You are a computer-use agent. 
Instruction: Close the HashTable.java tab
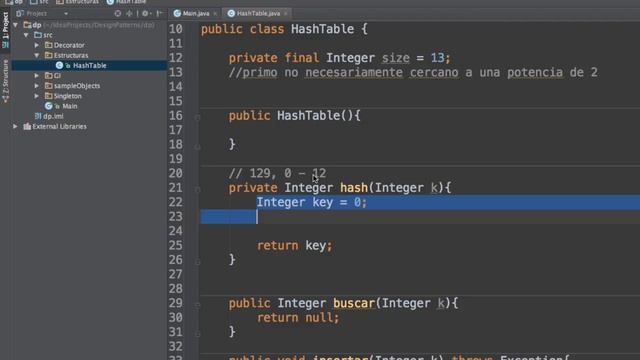[286, 13]
